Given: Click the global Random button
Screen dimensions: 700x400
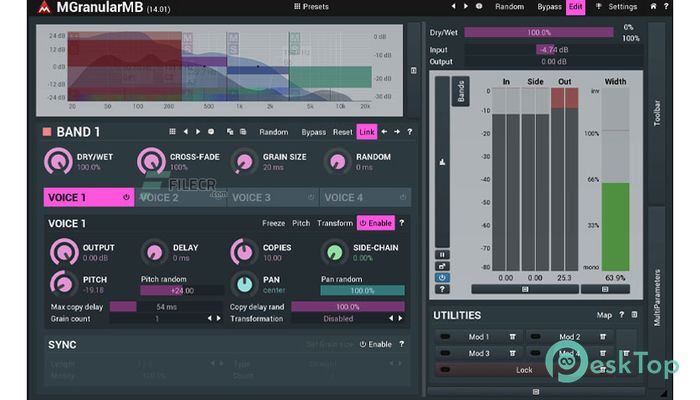Looking at the screenshot, I should pos(509,7).
